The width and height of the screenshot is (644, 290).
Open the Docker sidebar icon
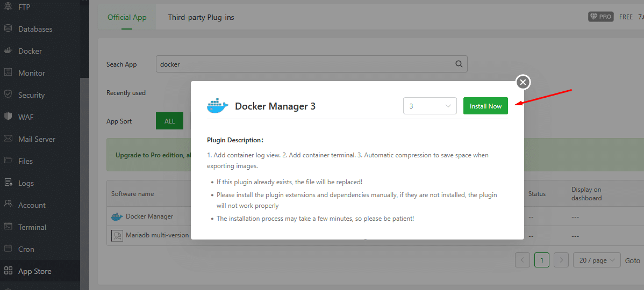click(8, 51)
